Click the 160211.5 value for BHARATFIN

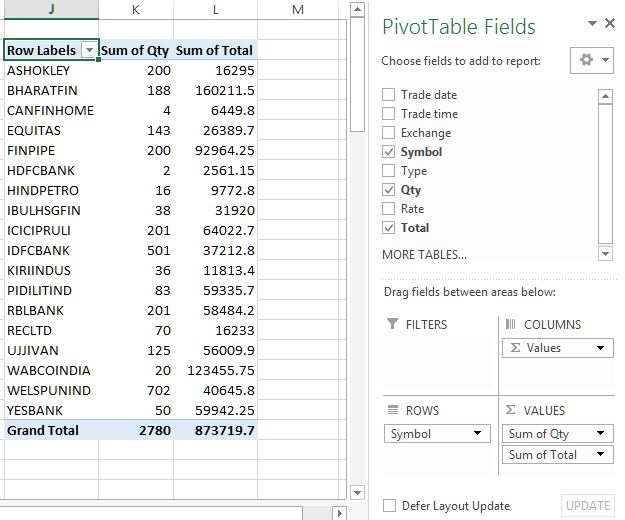click(216, 90)
